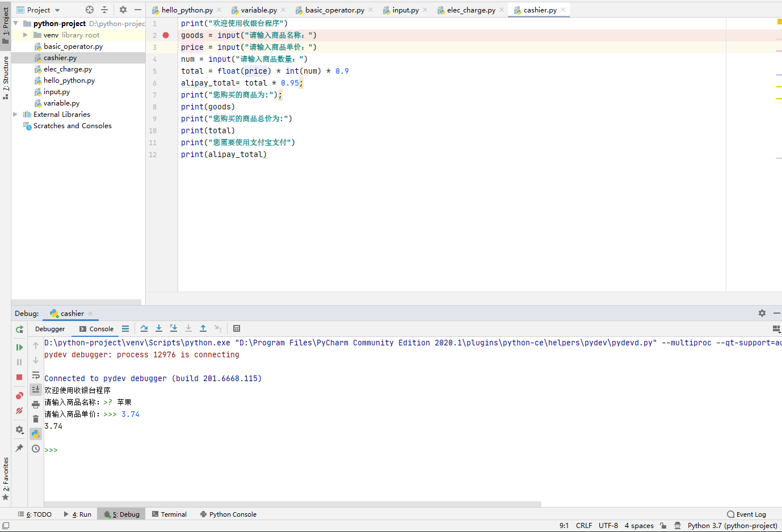Locate opened file in project tree
The image size is (782, 532).
coord(90,10)
